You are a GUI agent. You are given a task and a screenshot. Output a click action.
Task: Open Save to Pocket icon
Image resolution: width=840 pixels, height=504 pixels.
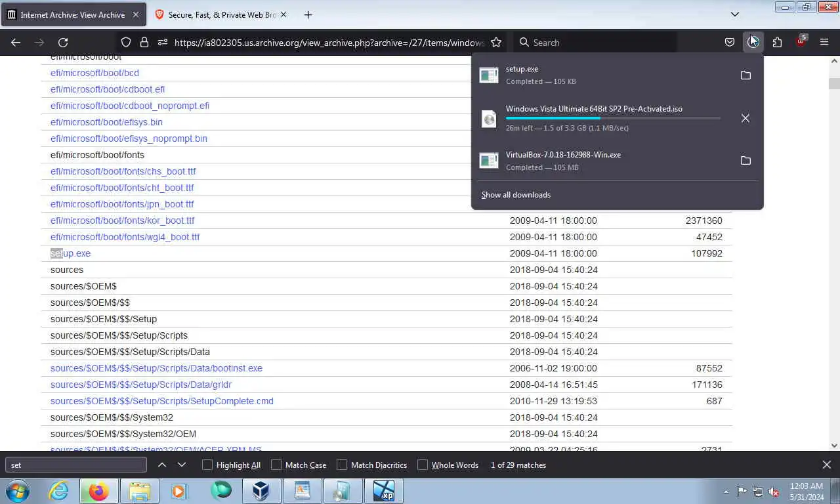pyautogui.click(x=730, y=43)
